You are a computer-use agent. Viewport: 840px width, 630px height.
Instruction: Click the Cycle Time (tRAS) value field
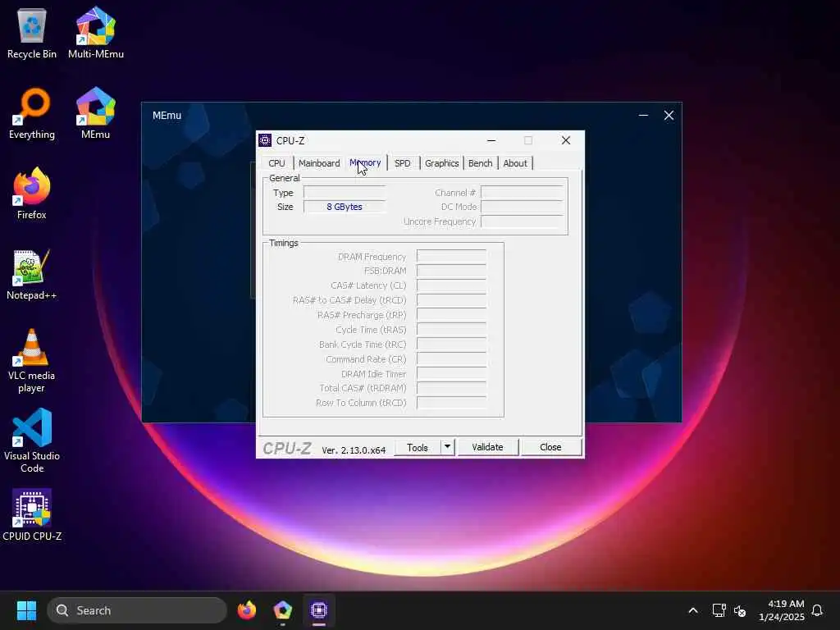[451, 330]
